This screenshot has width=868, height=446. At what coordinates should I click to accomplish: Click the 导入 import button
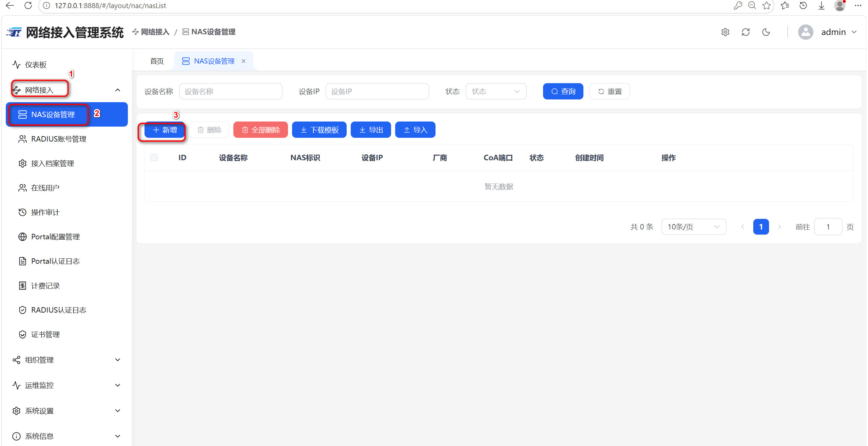[415, 130]
